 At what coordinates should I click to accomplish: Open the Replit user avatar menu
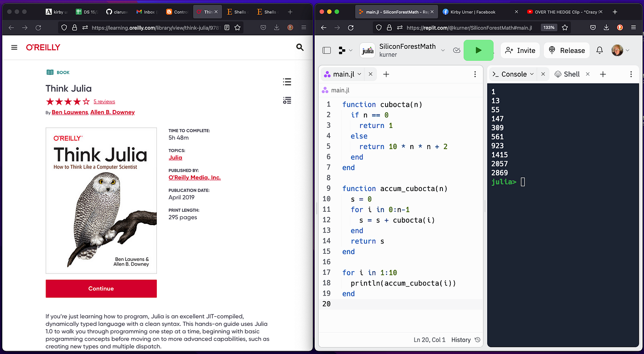click(620, 50)
